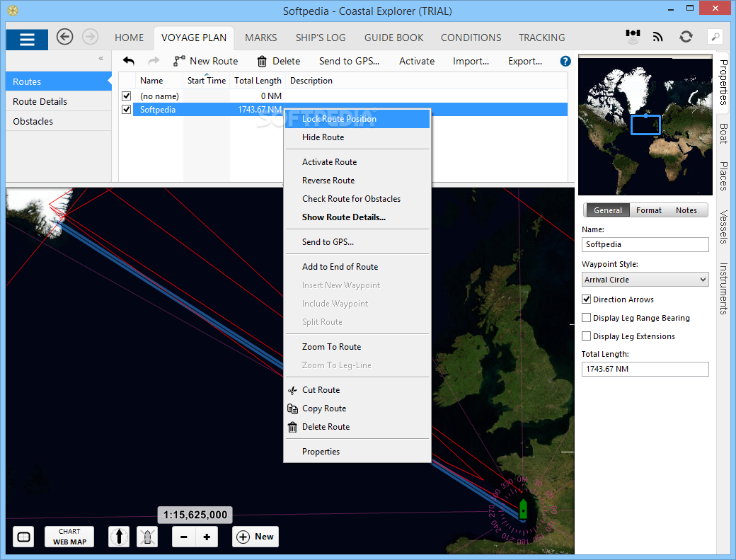Image resolution: width=736 pixels, height=560 pixels.
Task: Click the overview world map thumbnail
Action: (x=645, y=125)
